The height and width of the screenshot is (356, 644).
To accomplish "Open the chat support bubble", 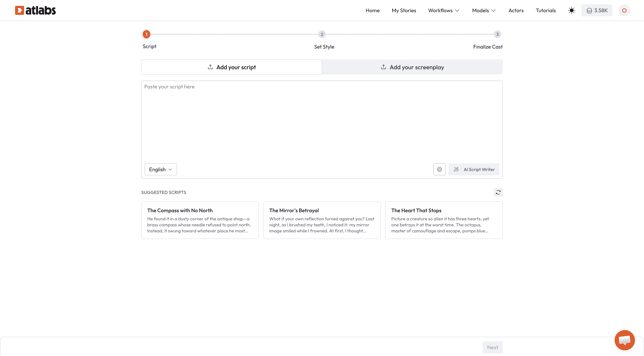I will [624, 340].
